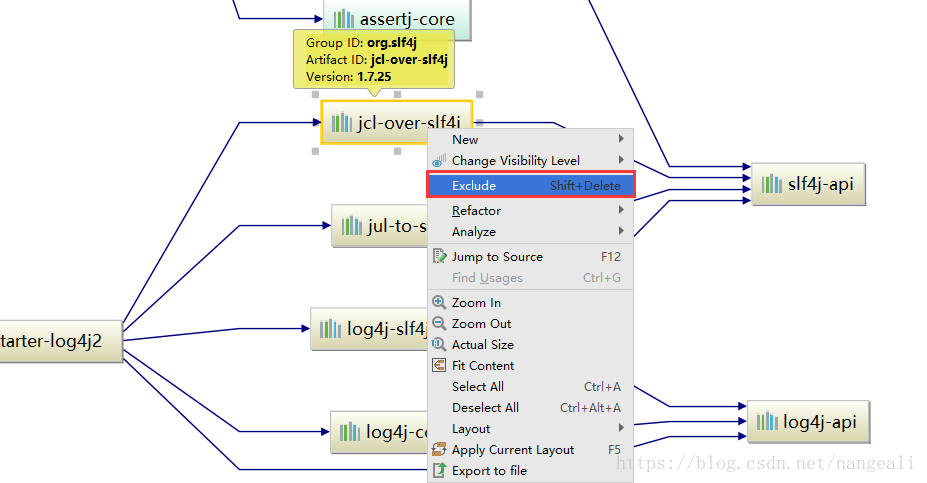
Task: Choose Zoom In from context menu
Action: pos(530,303)
